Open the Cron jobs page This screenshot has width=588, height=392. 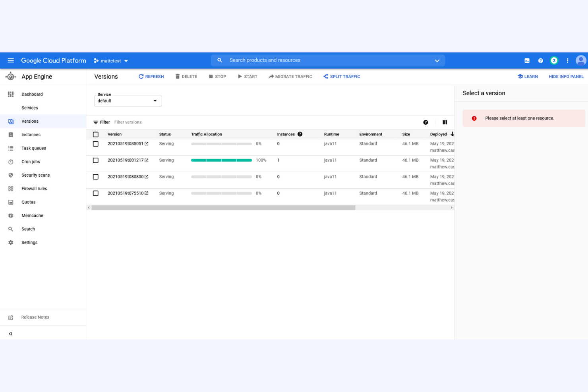(31, 162)
